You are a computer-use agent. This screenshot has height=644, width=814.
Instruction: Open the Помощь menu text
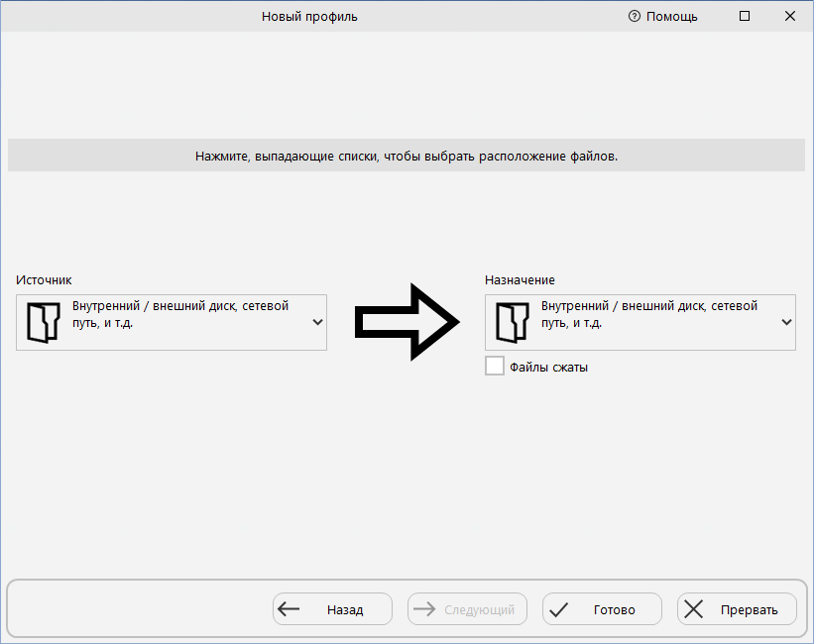coord(671,17)
